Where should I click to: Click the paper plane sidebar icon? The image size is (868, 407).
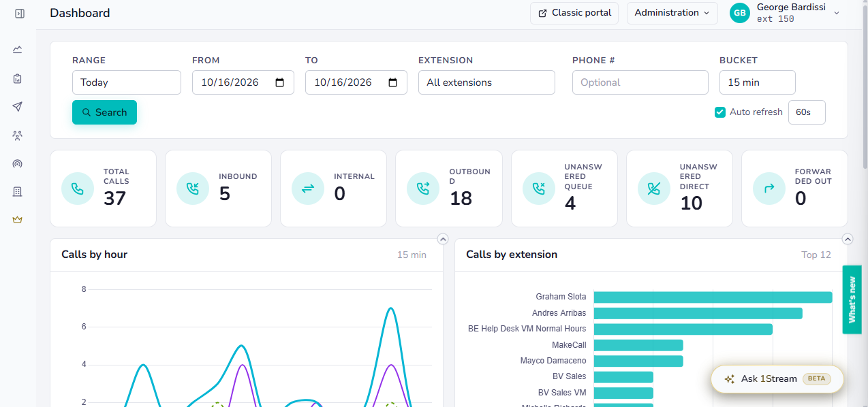[18, 107]
